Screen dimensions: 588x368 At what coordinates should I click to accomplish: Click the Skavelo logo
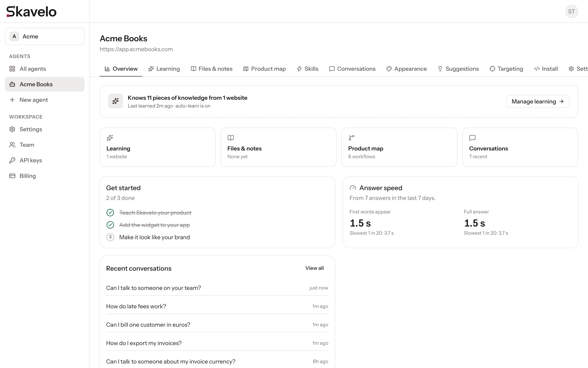(31, 11)
